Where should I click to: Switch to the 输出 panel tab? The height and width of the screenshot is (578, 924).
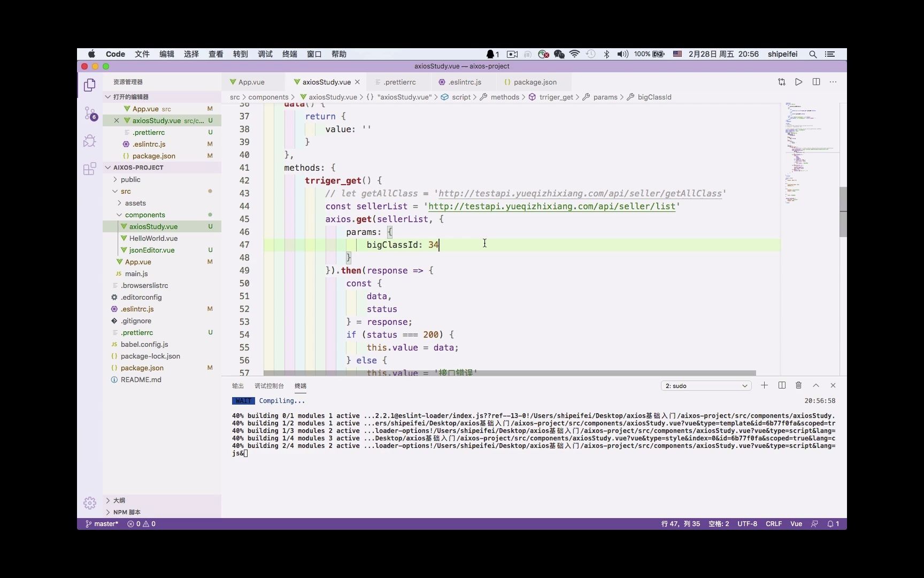[238, 386]
